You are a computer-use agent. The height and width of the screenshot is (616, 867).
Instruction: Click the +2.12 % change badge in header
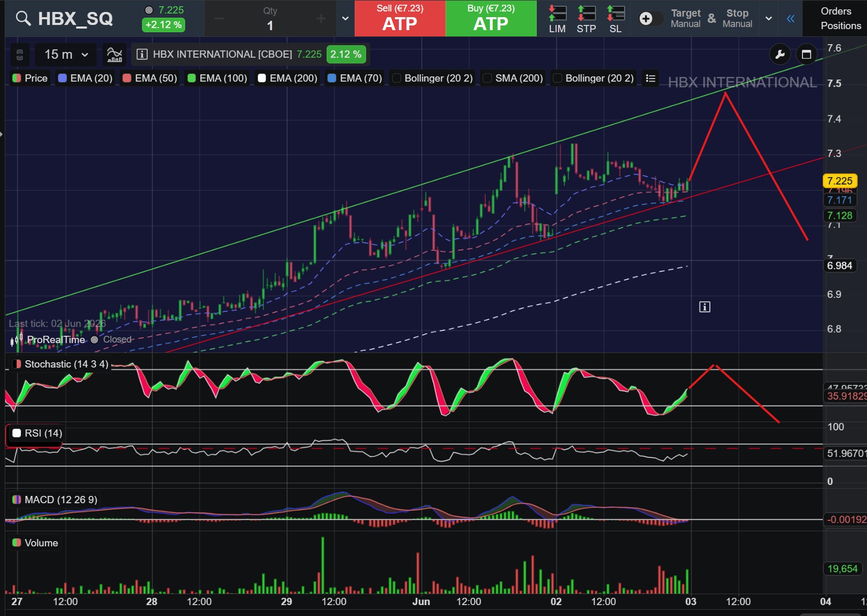[x=163, y=24]
